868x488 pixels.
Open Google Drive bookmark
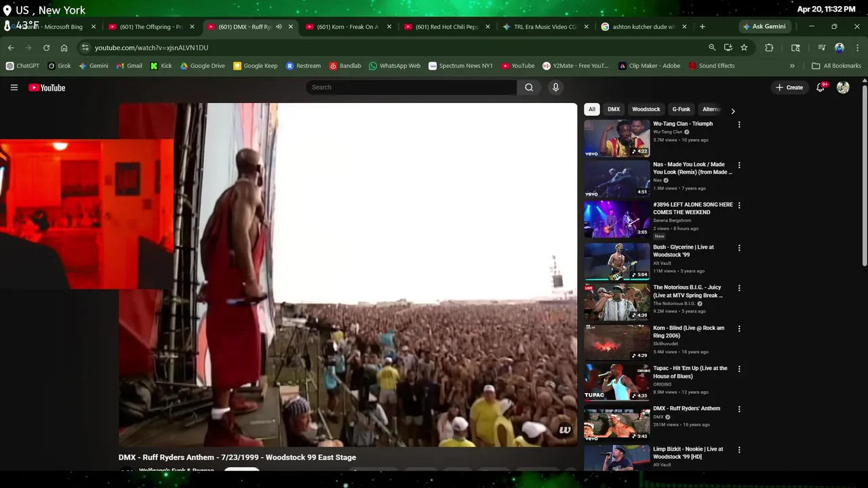tap(202, 66)
